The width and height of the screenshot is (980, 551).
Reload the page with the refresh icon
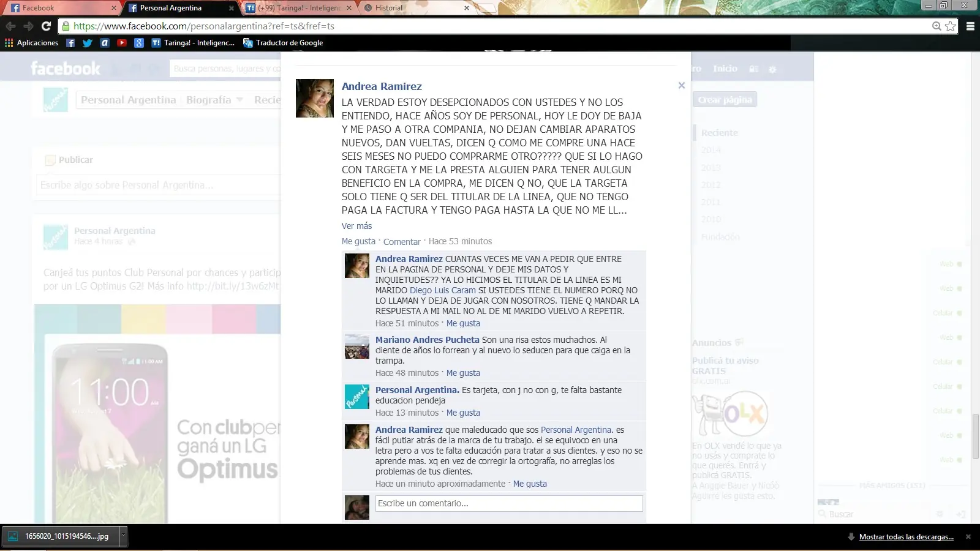pyautogui.click(x=46, y=26)
